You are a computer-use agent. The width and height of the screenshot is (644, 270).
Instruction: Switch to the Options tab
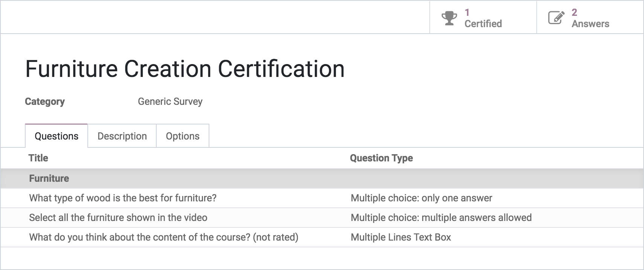[x=183, y=136]
